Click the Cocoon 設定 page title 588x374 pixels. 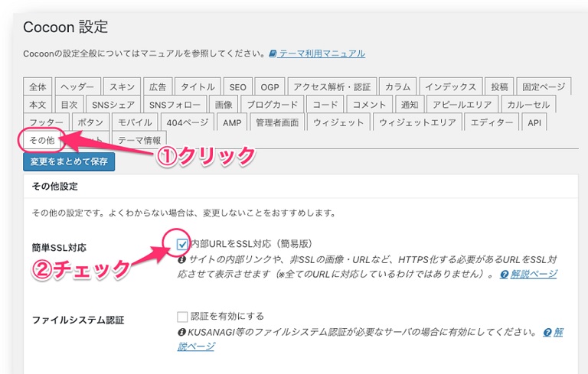(66, 27)
